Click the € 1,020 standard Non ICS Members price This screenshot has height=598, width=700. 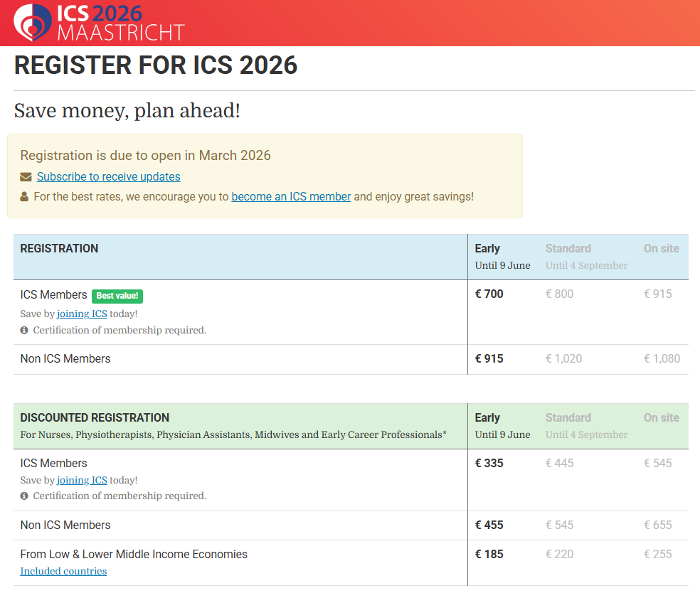[x=563, y=359]
